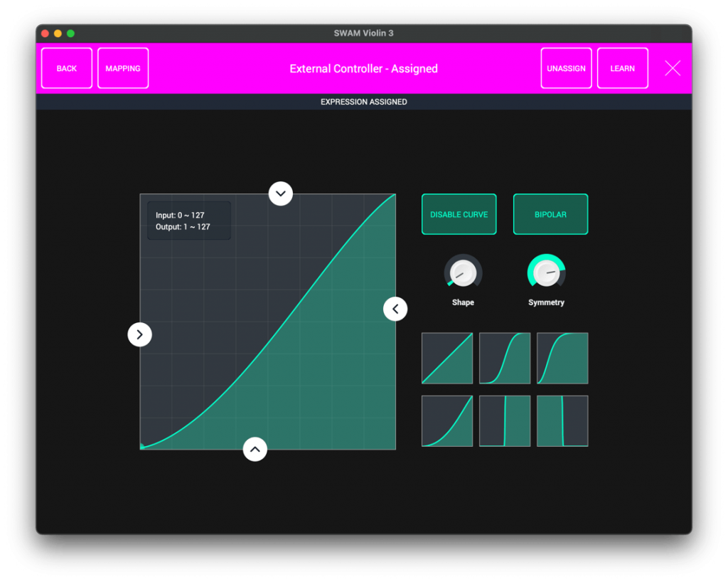Click the right left-chevron input handle
728x582 pixels.
(x=395, y=309)
